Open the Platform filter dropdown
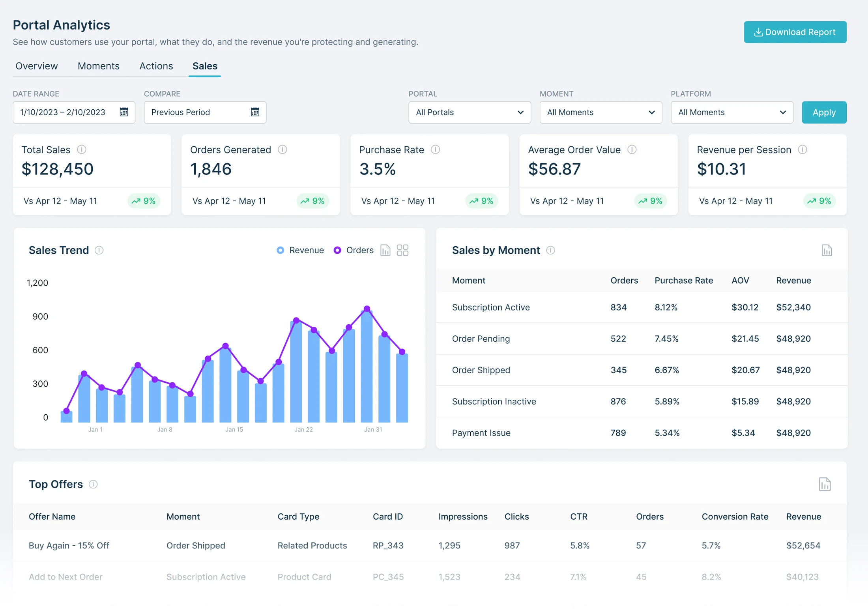The width and height of the screenshot is (868, 610). click(732, 112)
